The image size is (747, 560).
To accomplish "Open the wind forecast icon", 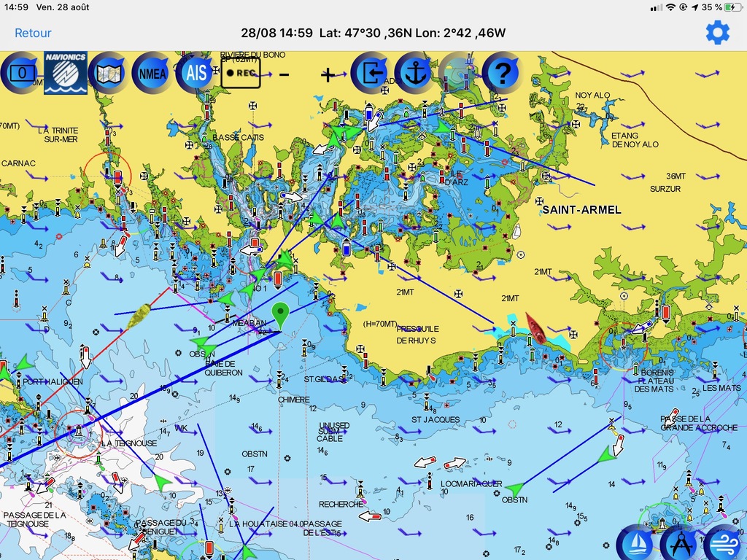I will [x=724, y=542].
